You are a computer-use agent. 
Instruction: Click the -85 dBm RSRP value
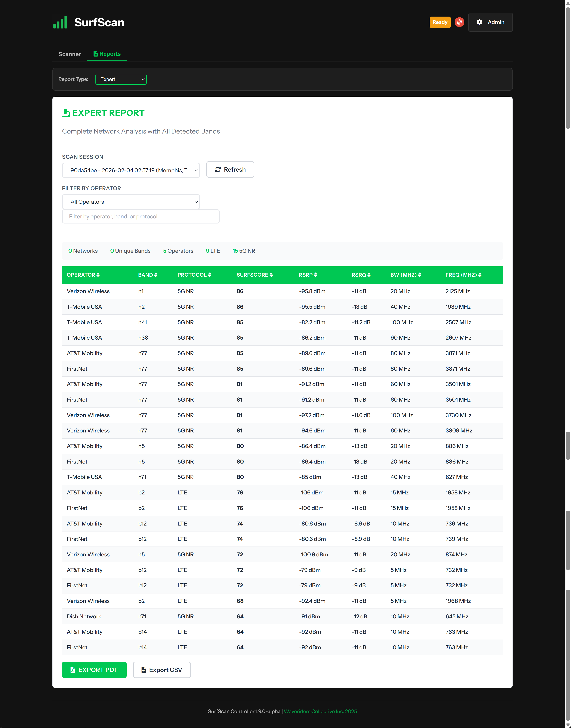[x=310, y=477]
